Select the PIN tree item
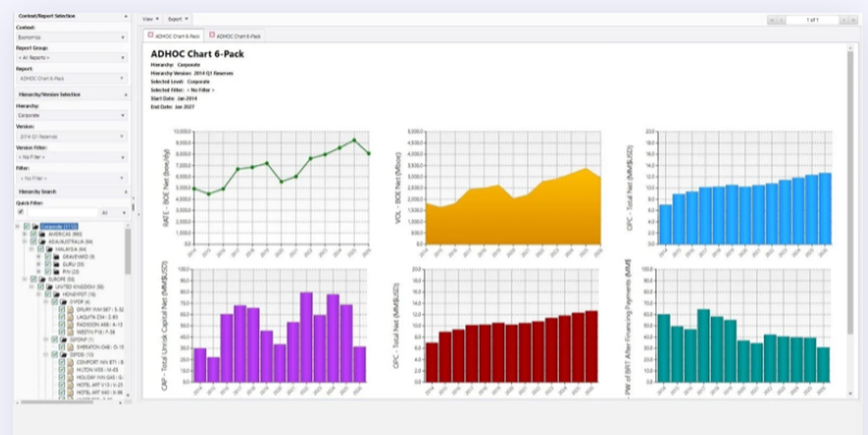 tap(69, 272)
